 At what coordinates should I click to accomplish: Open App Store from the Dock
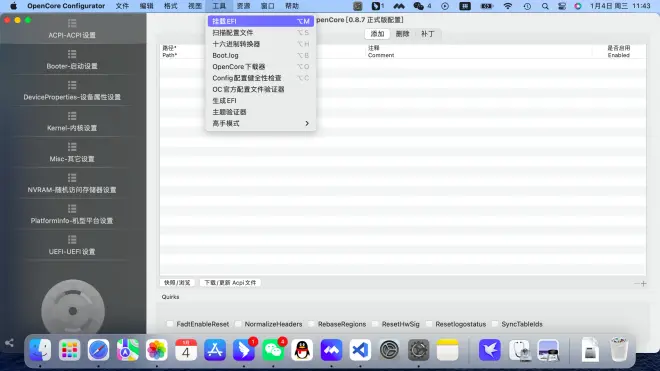[215, 350]
